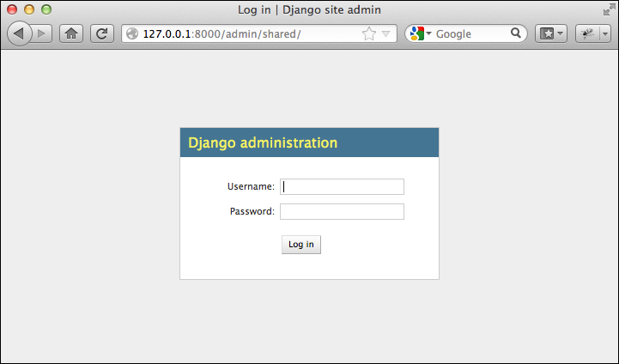Expand the add-on dropdown arrow
Viewport: 619px width, 364px height.
pyautogui.click(x=605, y=34)
